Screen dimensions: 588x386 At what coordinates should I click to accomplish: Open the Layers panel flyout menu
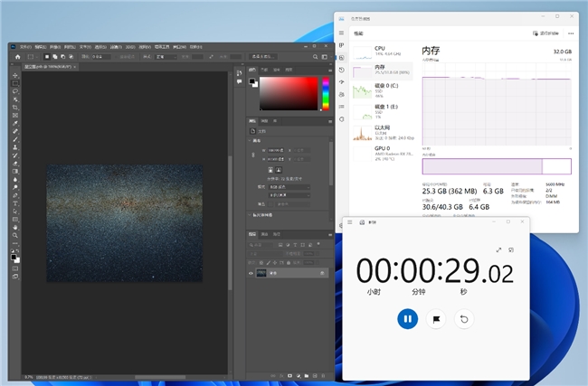pyautogui.click(x=330, y=235)
